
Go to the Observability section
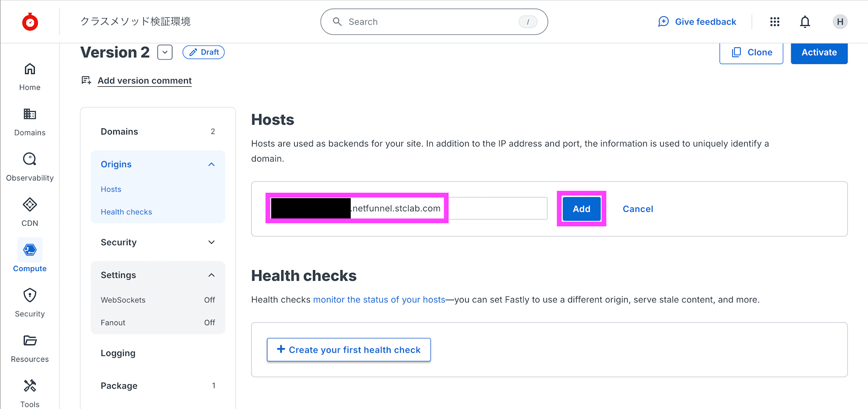[30, 160]
